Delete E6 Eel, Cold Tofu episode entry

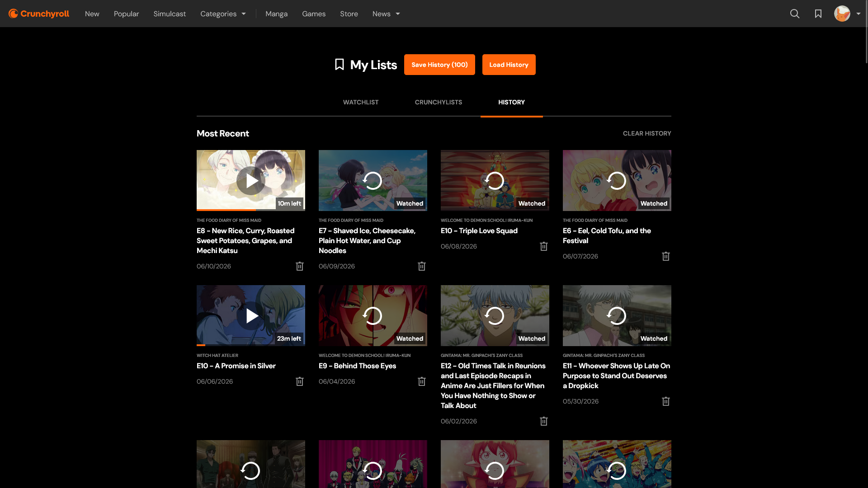click(x=666, y=256)
